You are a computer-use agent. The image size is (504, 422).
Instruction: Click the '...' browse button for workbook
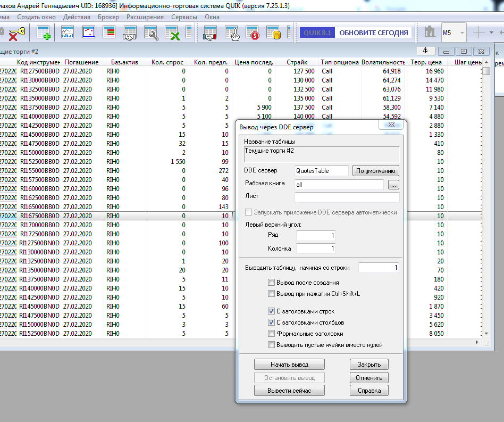393,185
